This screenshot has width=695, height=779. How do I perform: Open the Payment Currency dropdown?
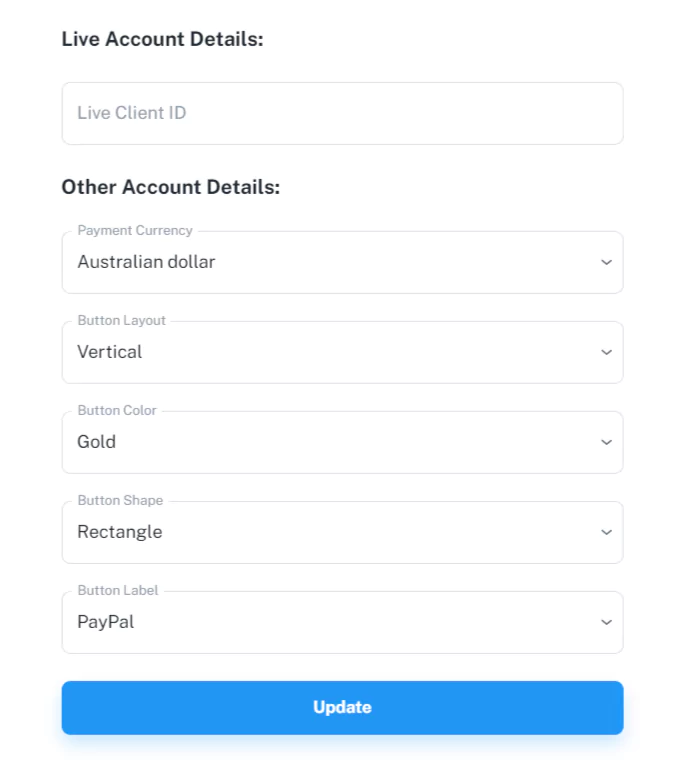(342, 263)
